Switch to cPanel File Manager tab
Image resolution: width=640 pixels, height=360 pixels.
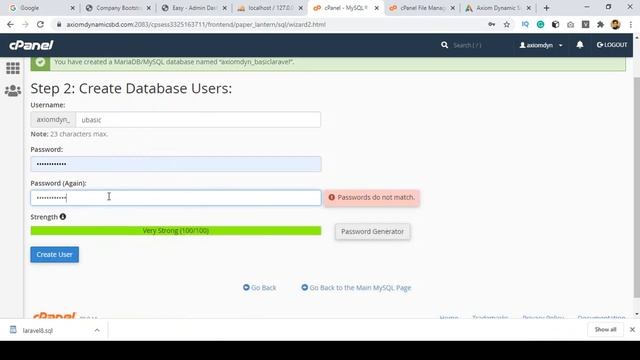coord(421,8)
